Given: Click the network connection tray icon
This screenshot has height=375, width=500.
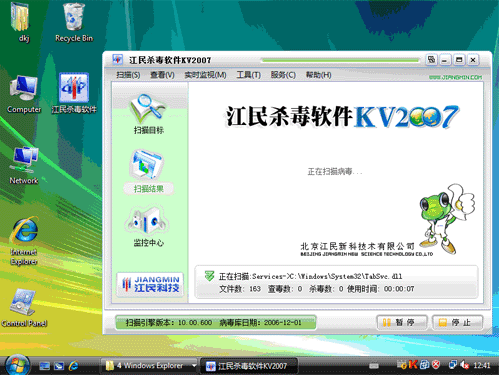Looking at the screenshot, I should coord(453,365).
